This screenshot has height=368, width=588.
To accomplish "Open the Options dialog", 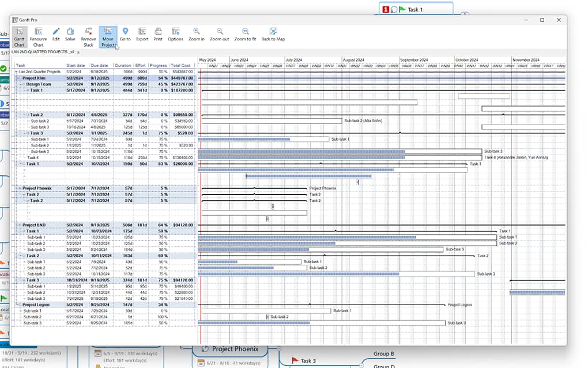I will click(175, 35).
